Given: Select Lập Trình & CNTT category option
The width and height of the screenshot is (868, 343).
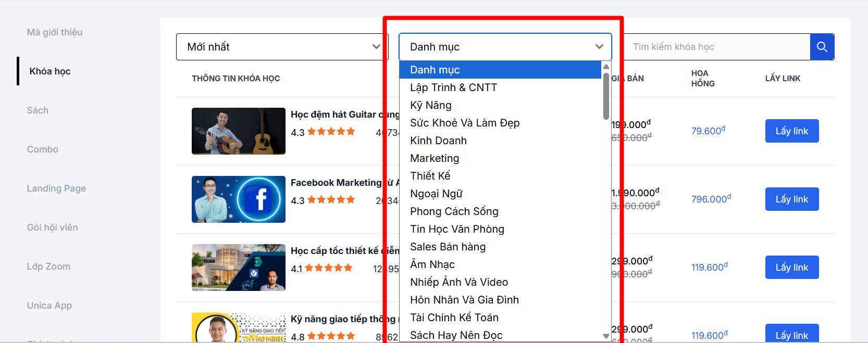Looking at the screenshot, I should 453,87.
